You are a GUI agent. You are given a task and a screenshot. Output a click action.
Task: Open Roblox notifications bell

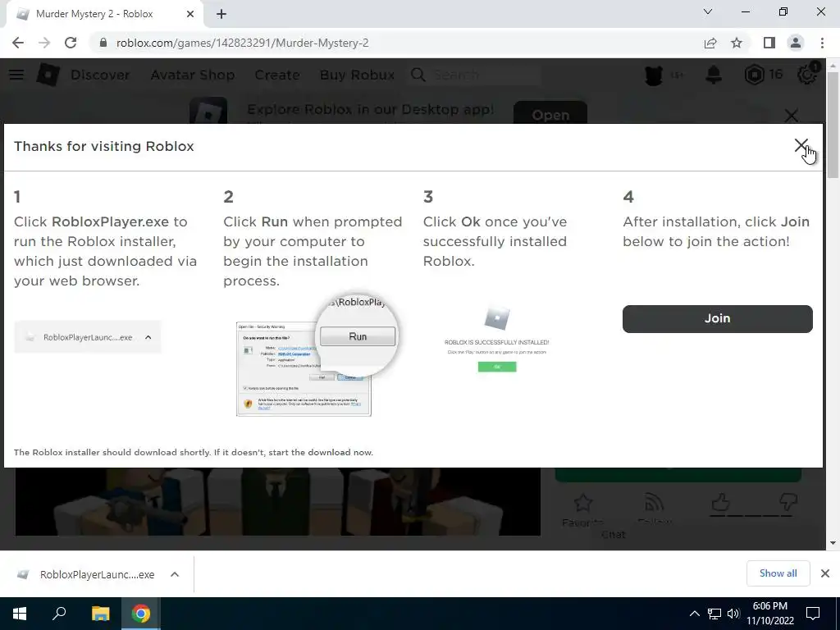point(714,75)
